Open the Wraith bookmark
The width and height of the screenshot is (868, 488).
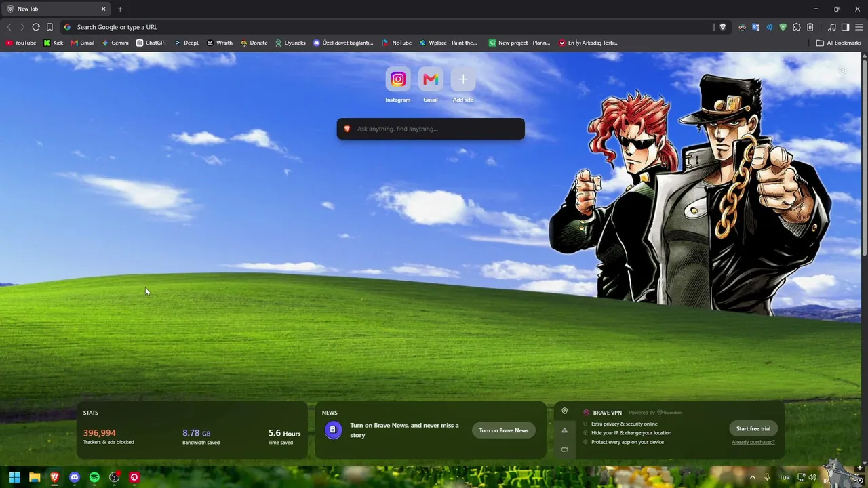pos(220,43)
